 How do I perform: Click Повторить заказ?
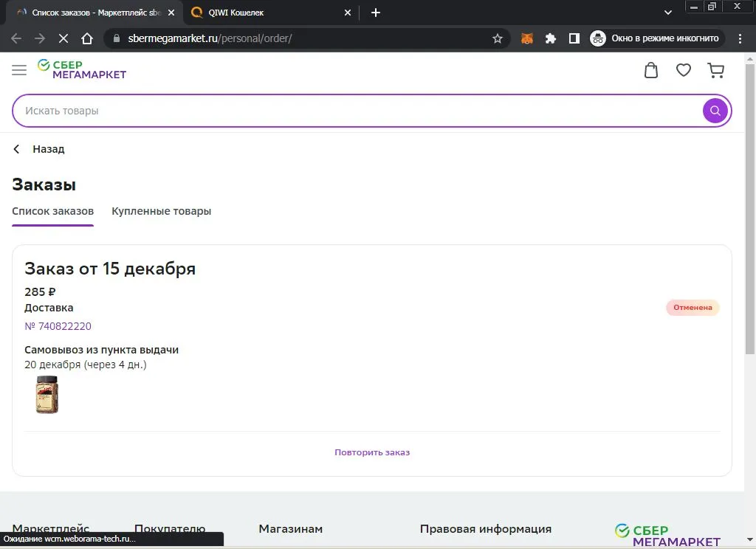372,452
